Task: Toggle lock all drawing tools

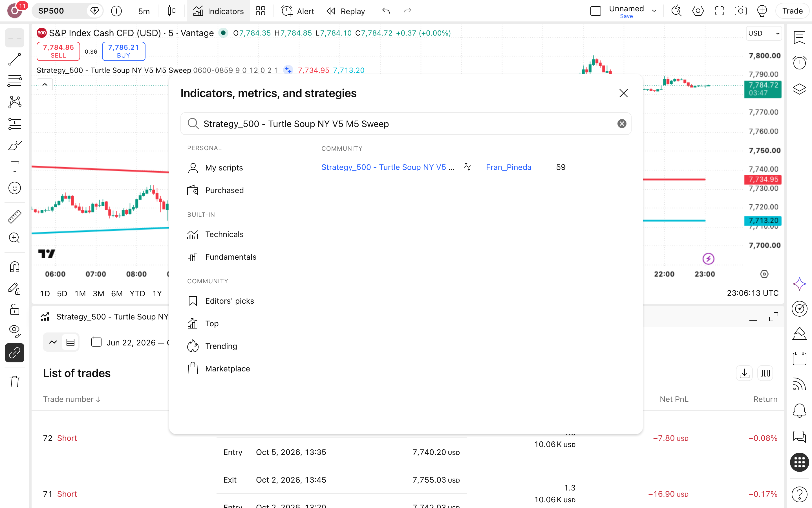Action: 14,310
